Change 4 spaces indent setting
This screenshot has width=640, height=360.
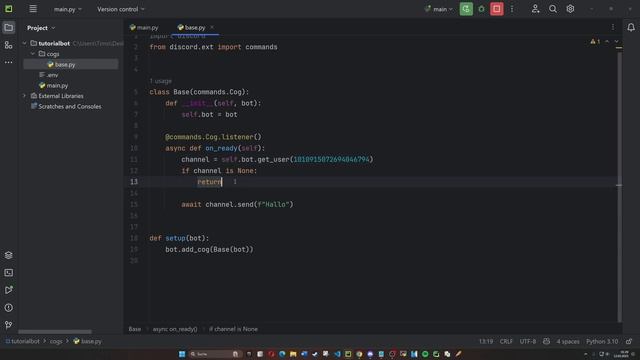568,341
